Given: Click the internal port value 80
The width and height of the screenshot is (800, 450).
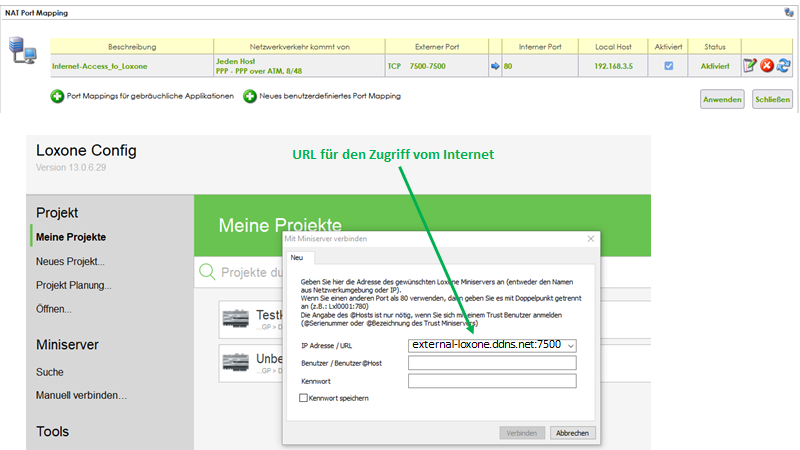Looking at the screenshot, I should click(508, 66).
